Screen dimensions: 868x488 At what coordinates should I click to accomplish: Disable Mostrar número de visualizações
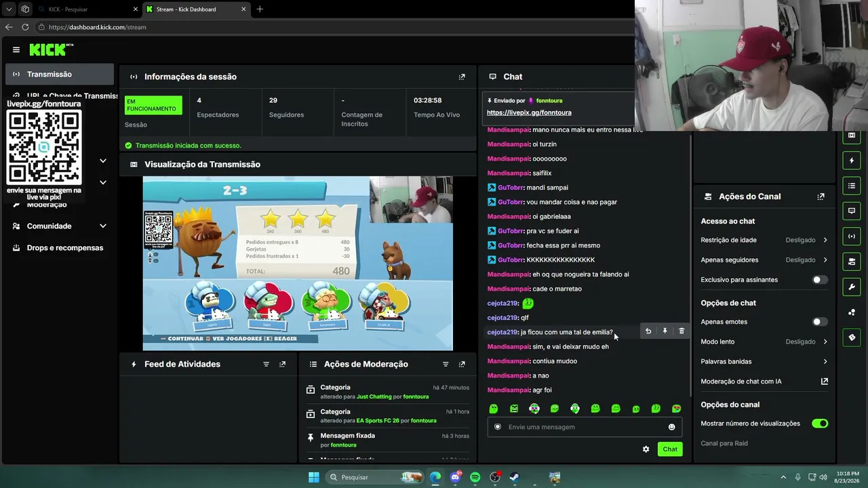coord(820,424)
